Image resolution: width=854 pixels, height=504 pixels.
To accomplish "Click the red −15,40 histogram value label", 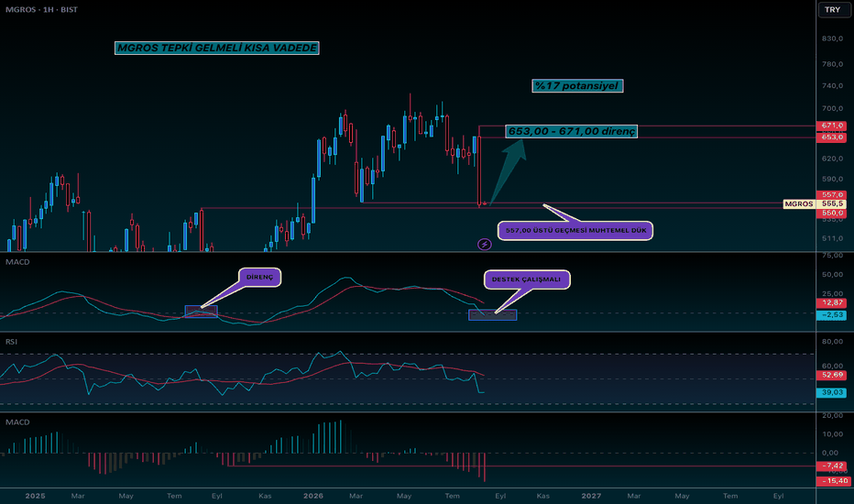I will 833,481.
